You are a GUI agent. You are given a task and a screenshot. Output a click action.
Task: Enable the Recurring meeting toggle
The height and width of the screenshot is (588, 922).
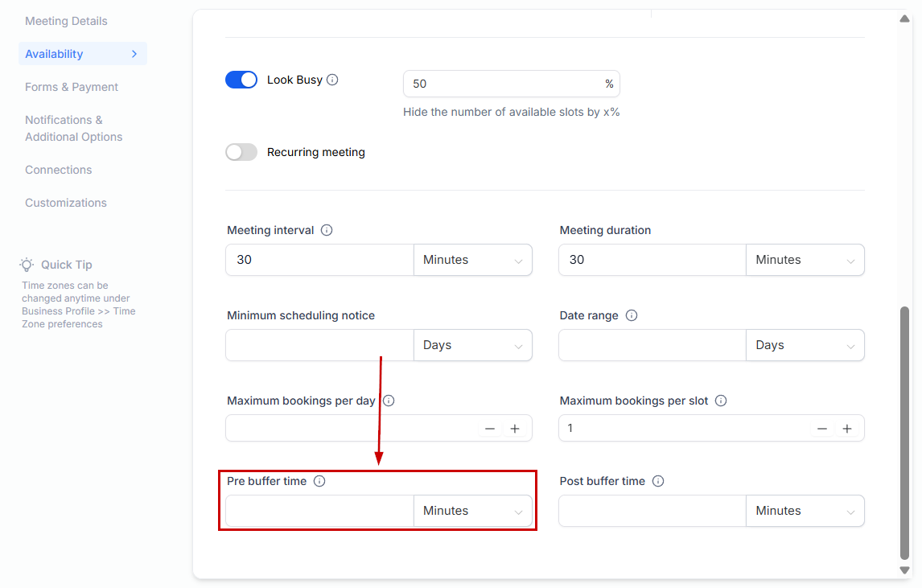(241, 152)
